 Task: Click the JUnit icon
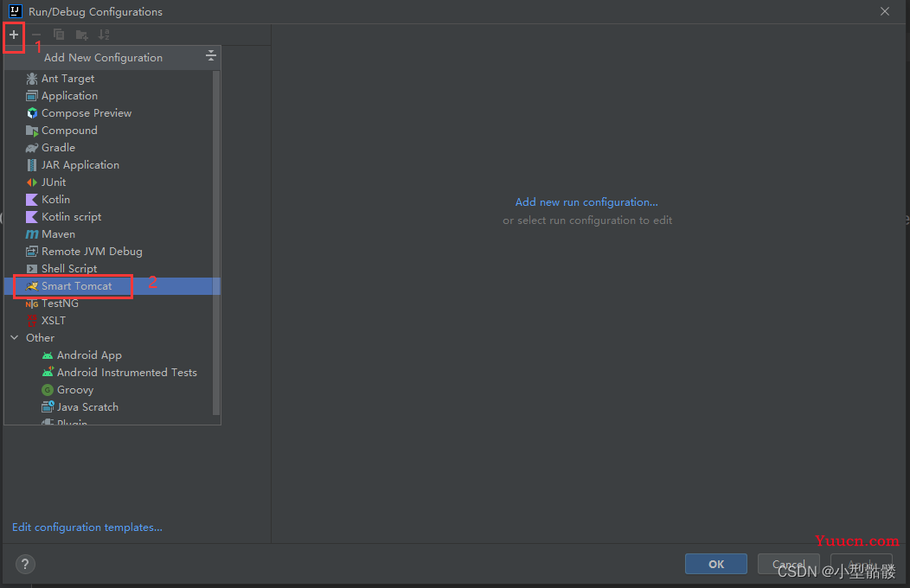pyautogui.click(x=32, y=182)
